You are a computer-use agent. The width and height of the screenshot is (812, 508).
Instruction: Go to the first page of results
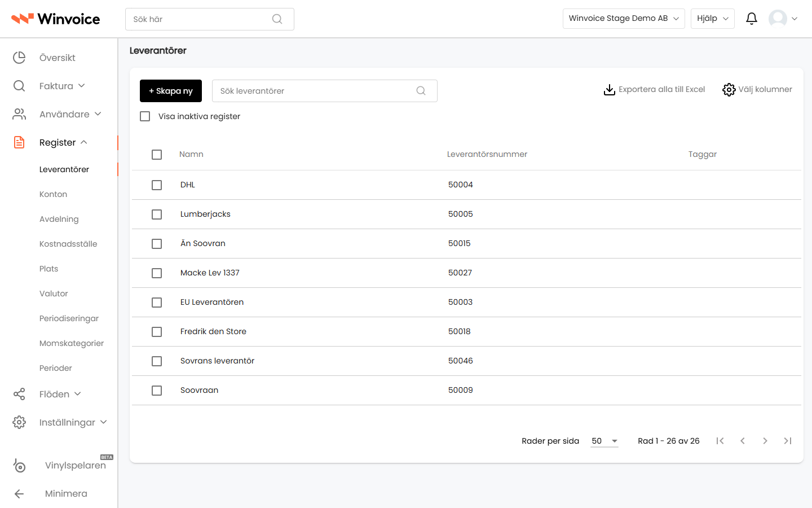(x=720, y=441)
